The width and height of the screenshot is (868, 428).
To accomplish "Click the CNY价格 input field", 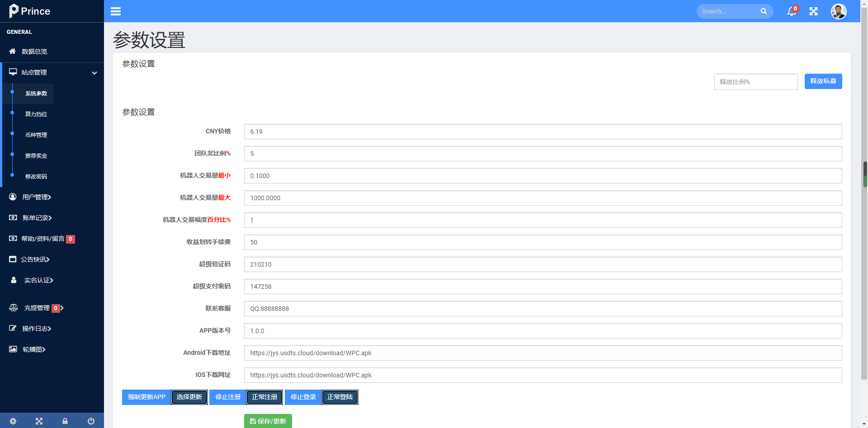I will pos(543,132).
